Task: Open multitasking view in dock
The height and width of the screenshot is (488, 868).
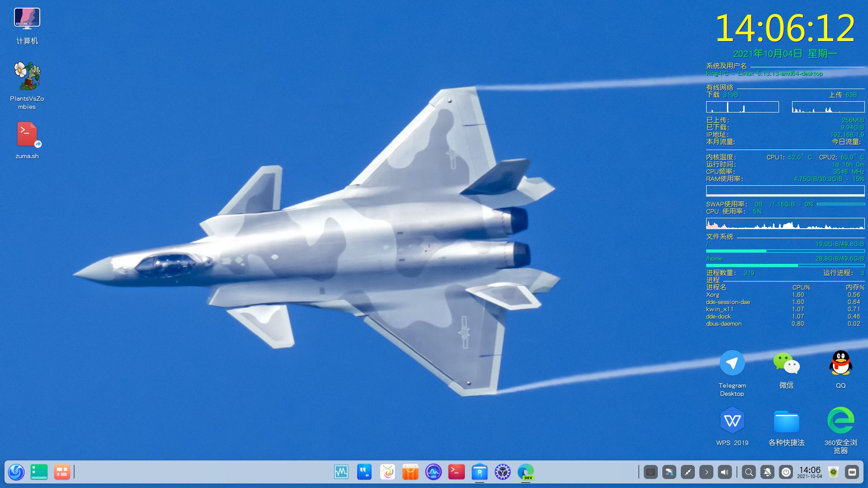Action: point(61,472)
